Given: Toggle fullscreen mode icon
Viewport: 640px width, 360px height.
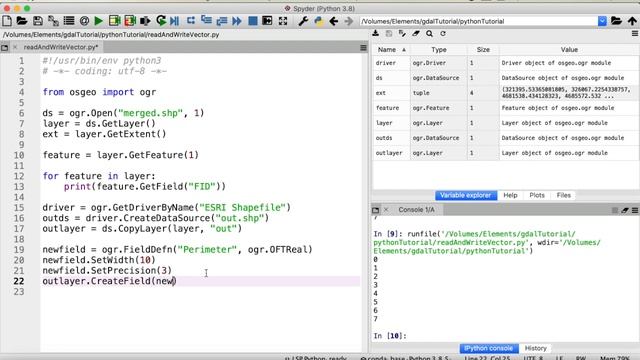Looking at the screenshot, I should (283, 21).
